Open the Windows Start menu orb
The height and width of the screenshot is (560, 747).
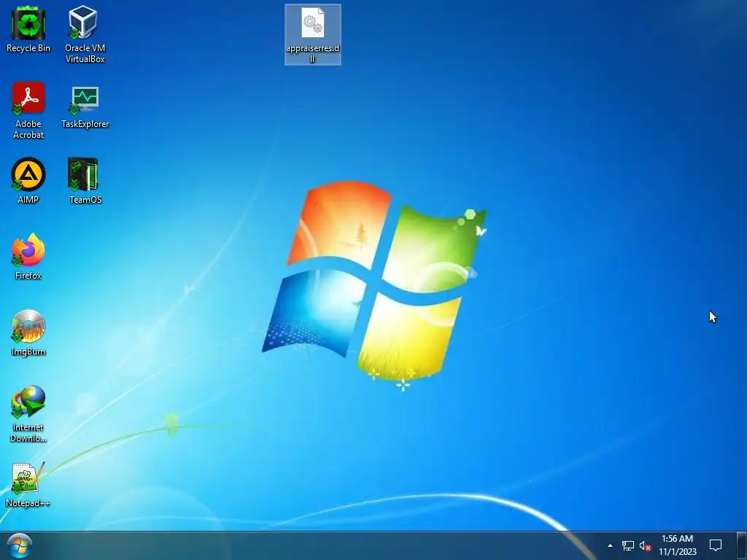click(20, 545)
